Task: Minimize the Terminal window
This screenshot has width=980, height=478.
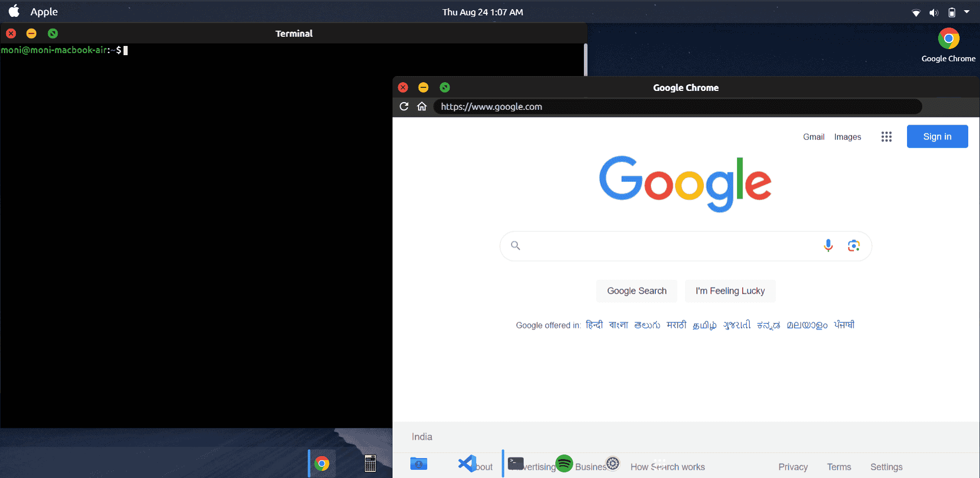Action: point(32,33)
